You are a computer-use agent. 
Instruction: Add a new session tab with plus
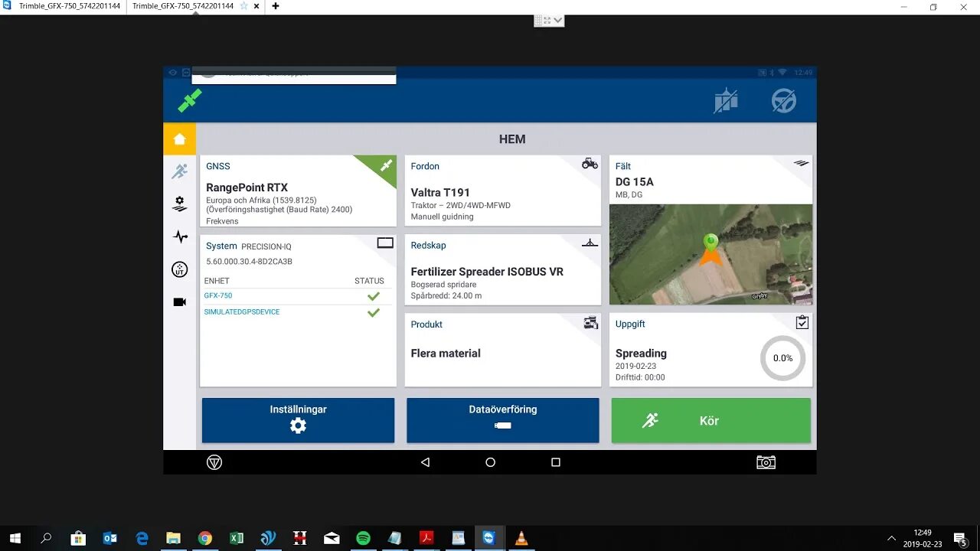pyautogui.click(x=276, y=6)
